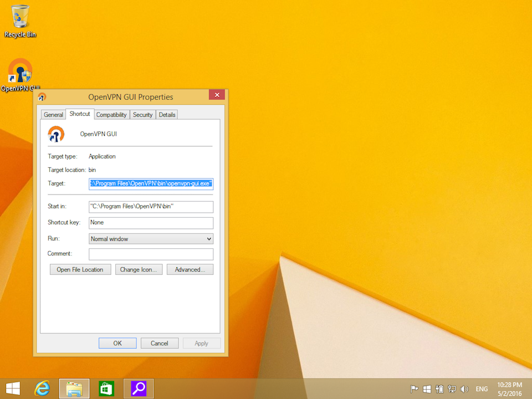
Task: Open File Explorer from taskbar
Action: coord(74,388)
